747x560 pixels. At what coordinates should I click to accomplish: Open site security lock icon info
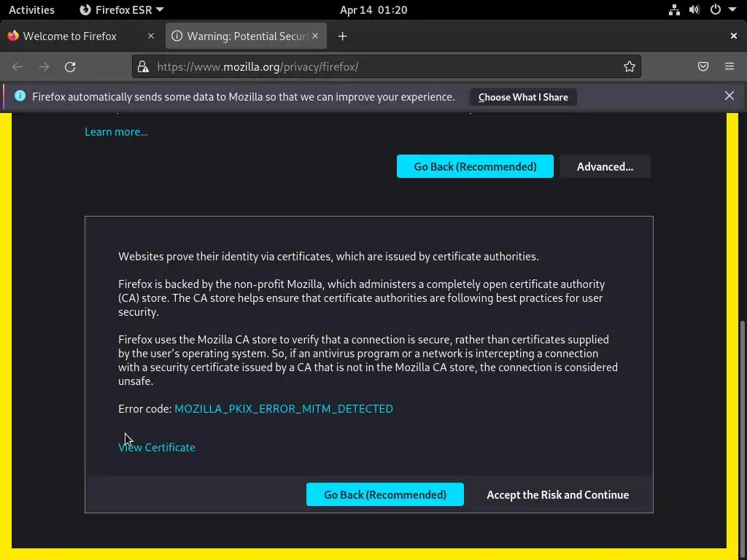(143, 66)
